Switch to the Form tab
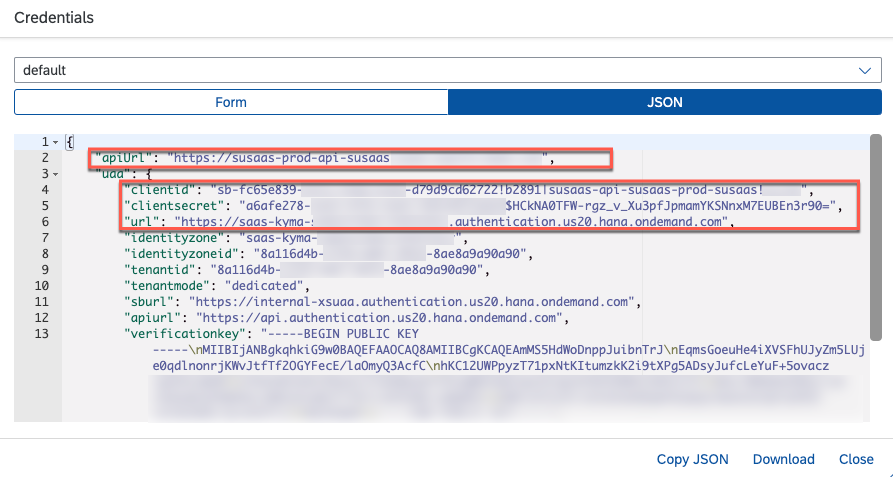The width and height of the screenshot is (893, 477). pyautogui.click(x=231, y=102)
